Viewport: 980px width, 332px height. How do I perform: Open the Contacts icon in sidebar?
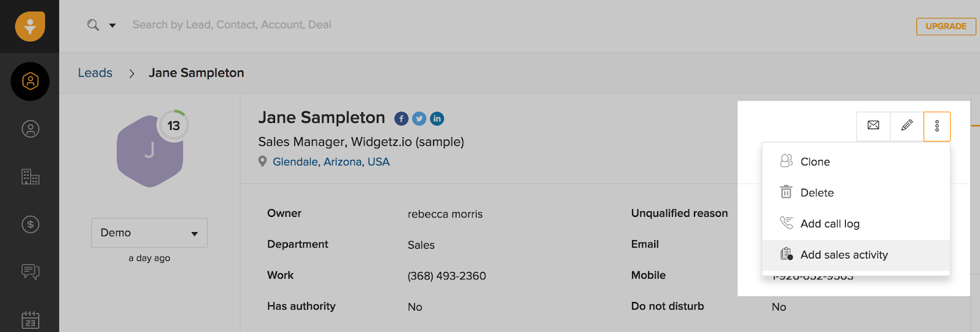click(30, 129)
